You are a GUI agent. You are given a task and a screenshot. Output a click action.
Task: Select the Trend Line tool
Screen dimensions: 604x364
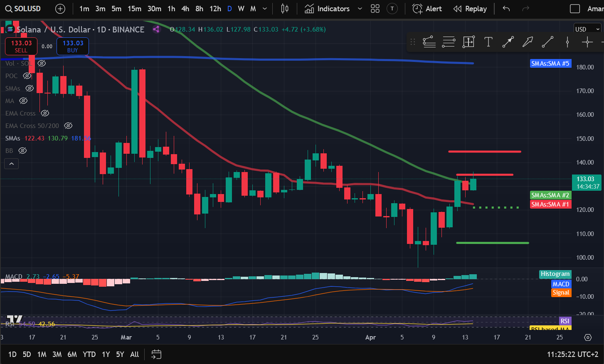click(547, 42)
